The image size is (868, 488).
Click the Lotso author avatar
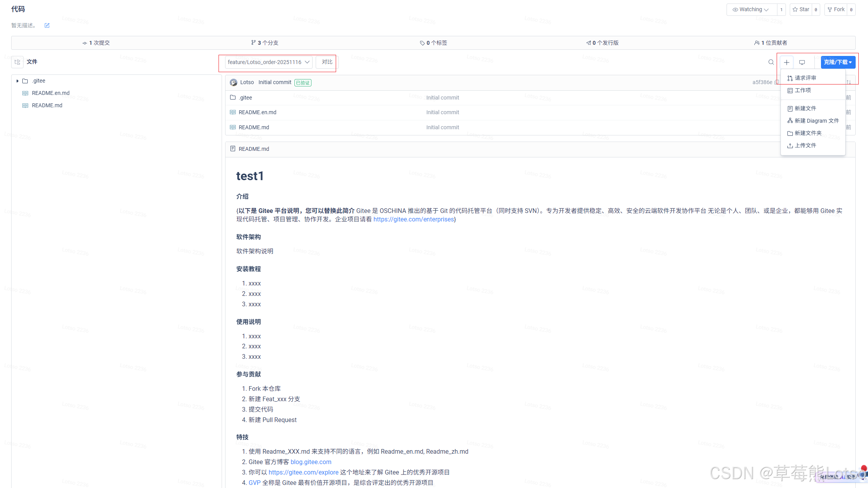233,82
